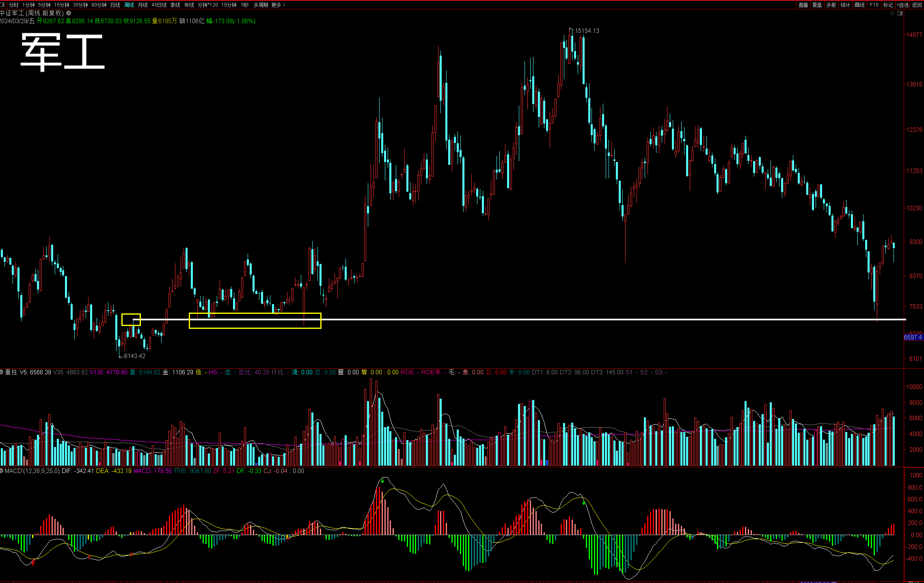Click the 6143.42 low price label
Image resolution: width=924 pixels, height=583 pixels.
point(134,356)
